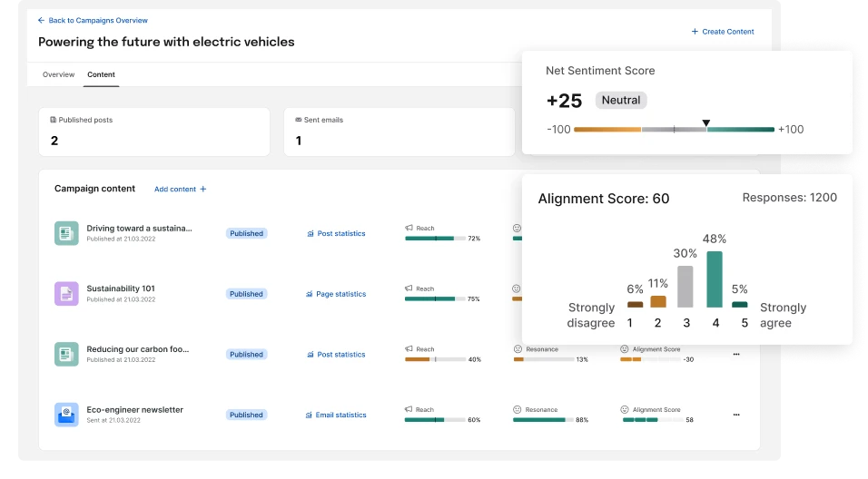The image size is (868, 479).
Task: Open the Sustainability 101 title
Action: click(121, 288)
